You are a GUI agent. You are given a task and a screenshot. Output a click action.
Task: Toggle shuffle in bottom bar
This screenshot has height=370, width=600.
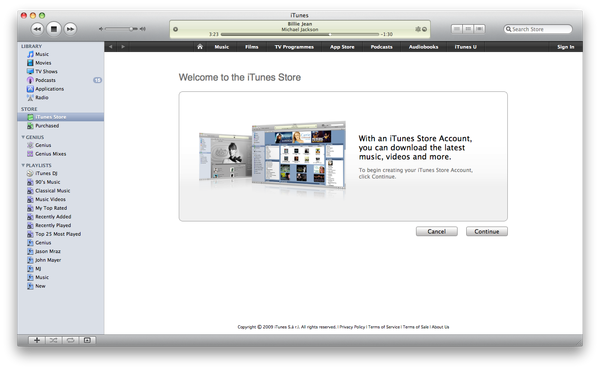[54, 340]
